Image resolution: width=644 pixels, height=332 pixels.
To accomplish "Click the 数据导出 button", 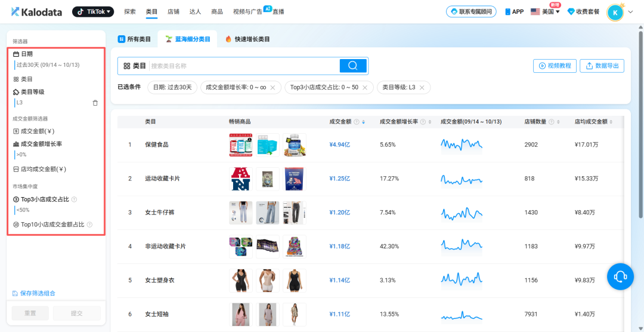I will tap(602, 66).
